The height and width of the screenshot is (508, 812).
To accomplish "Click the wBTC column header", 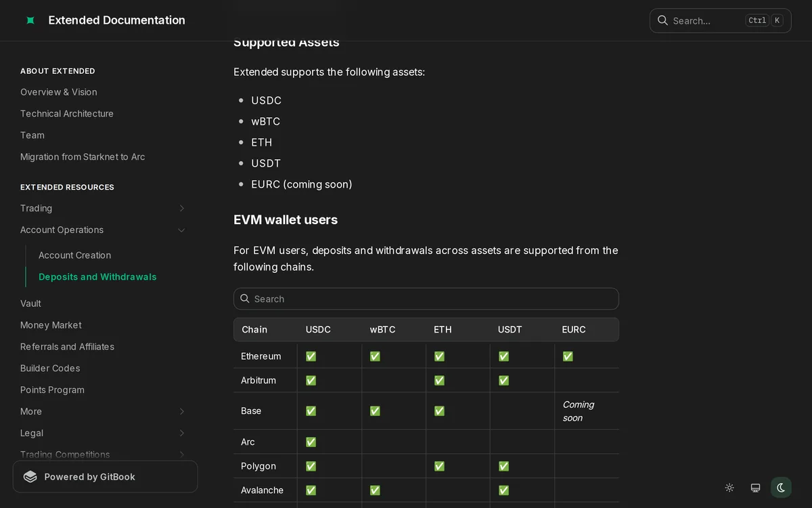I will [382, 330].
